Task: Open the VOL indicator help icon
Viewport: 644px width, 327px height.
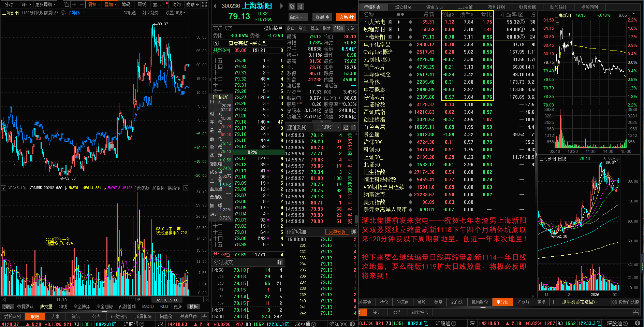Action: coord(4,188)
